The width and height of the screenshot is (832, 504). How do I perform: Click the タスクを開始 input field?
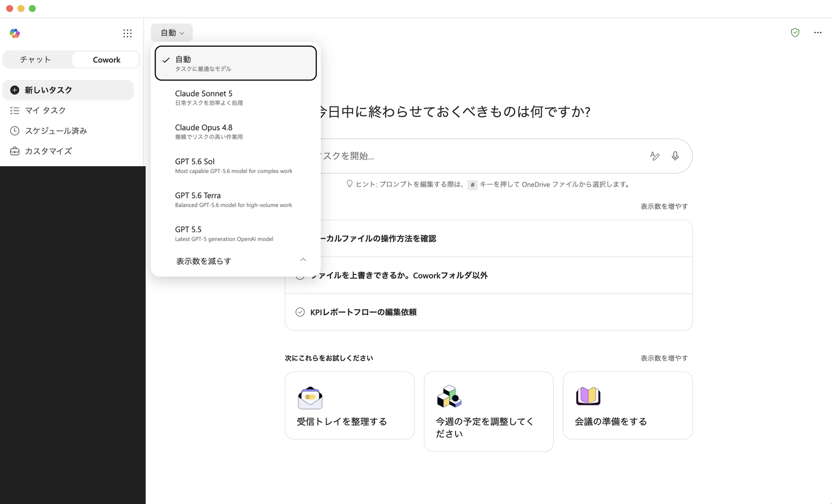tap(478, 156)
